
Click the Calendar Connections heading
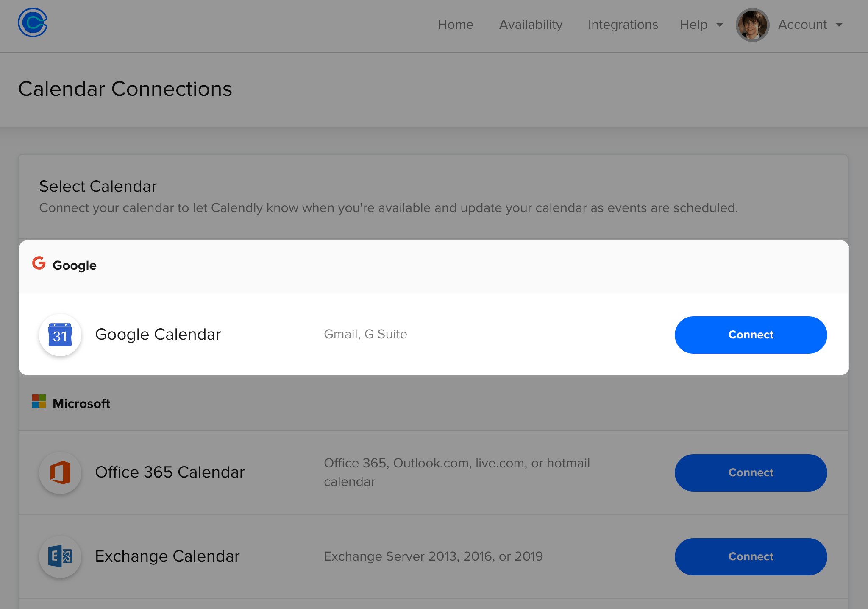[x=125, y=89]
